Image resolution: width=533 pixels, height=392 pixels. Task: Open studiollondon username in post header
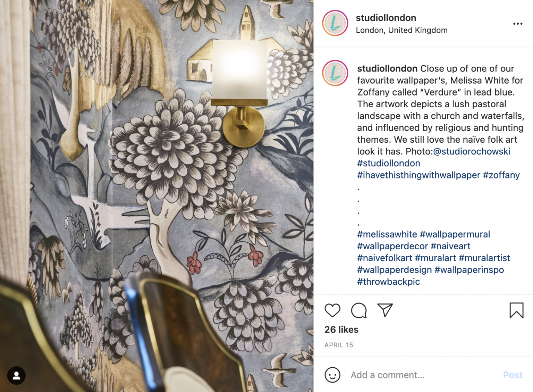coord(386,18)
